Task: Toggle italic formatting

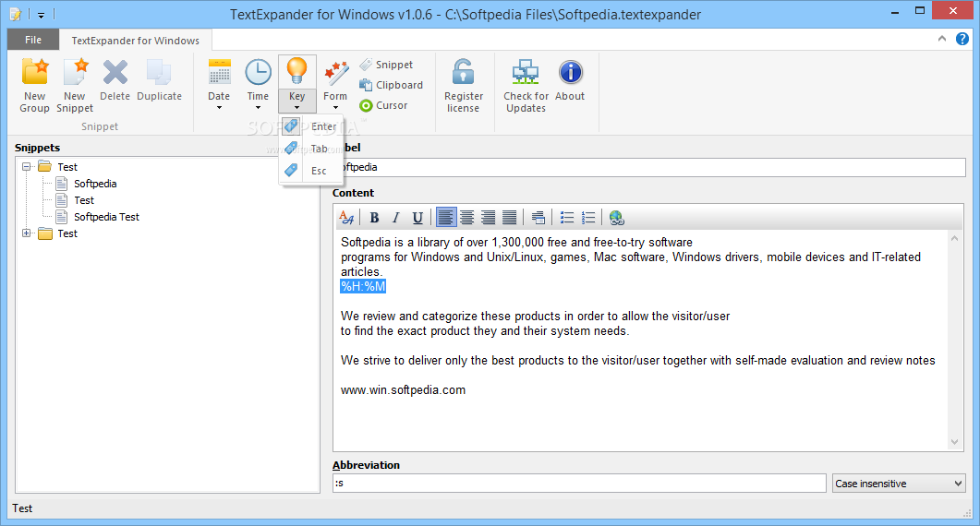Action: 395,218
